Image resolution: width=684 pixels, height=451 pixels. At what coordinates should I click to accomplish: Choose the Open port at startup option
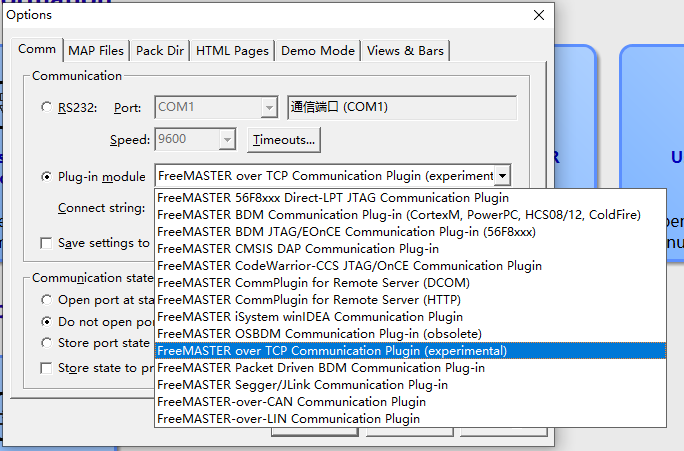click(47, 300)
